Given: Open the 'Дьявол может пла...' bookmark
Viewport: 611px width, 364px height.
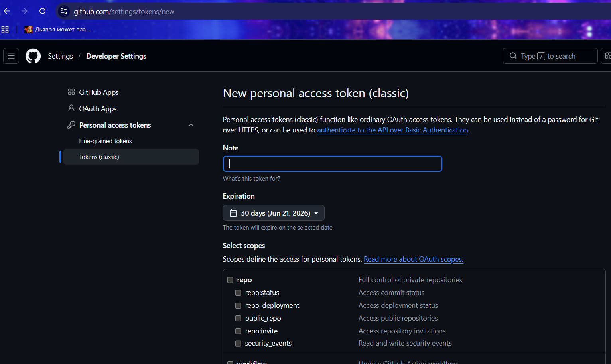Looking at the screenshot, I should pyautogui.click(x=57, y=30).
